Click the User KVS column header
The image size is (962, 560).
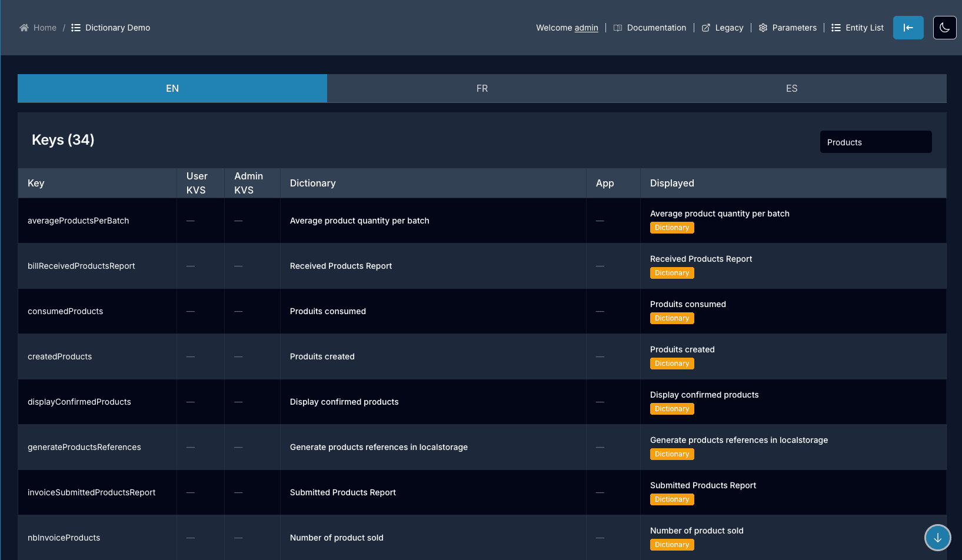tap(200, 183)
